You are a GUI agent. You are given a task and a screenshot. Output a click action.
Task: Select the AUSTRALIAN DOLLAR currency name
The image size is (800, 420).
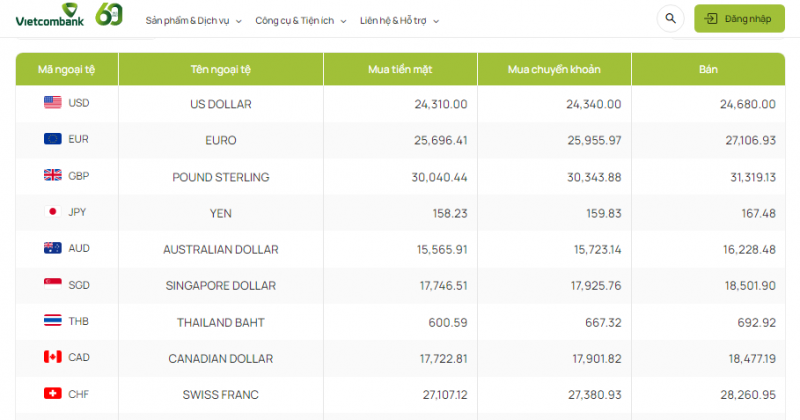tap(221, 250)
